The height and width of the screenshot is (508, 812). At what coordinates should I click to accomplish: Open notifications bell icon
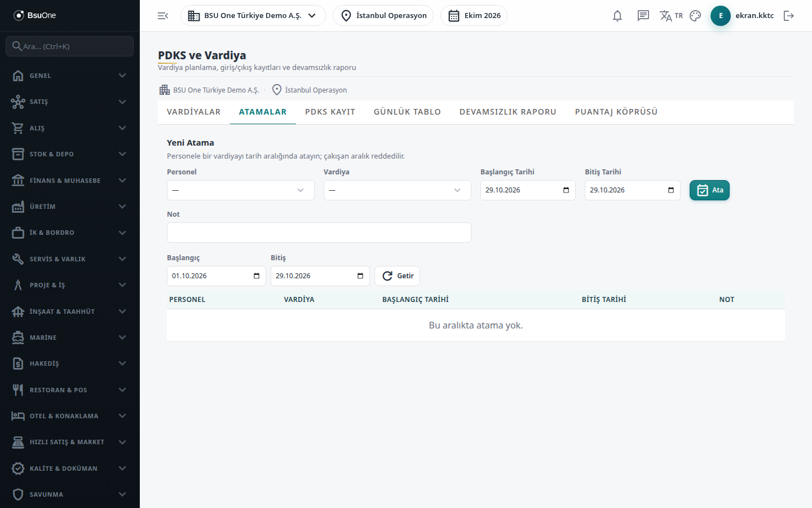(x=617, y=16)
